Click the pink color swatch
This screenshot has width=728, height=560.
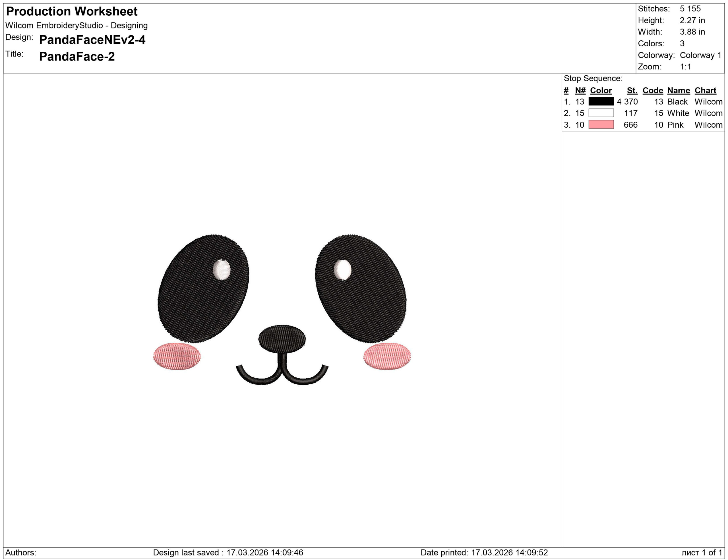[x=601, y=125]
